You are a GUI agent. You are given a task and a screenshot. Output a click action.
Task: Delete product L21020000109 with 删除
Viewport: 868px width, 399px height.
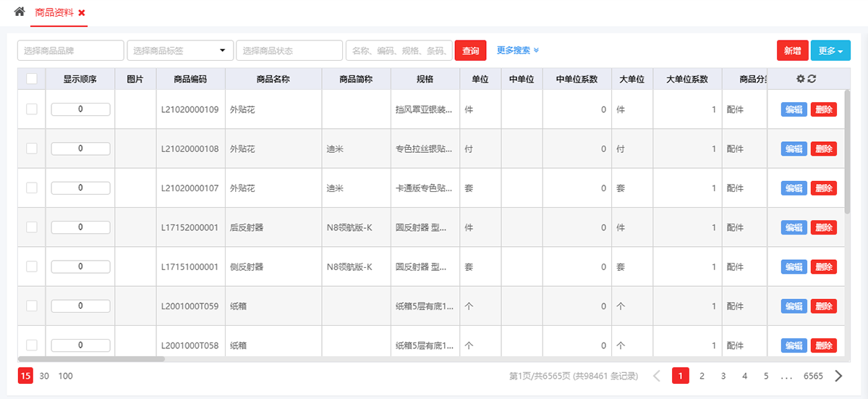824,110
